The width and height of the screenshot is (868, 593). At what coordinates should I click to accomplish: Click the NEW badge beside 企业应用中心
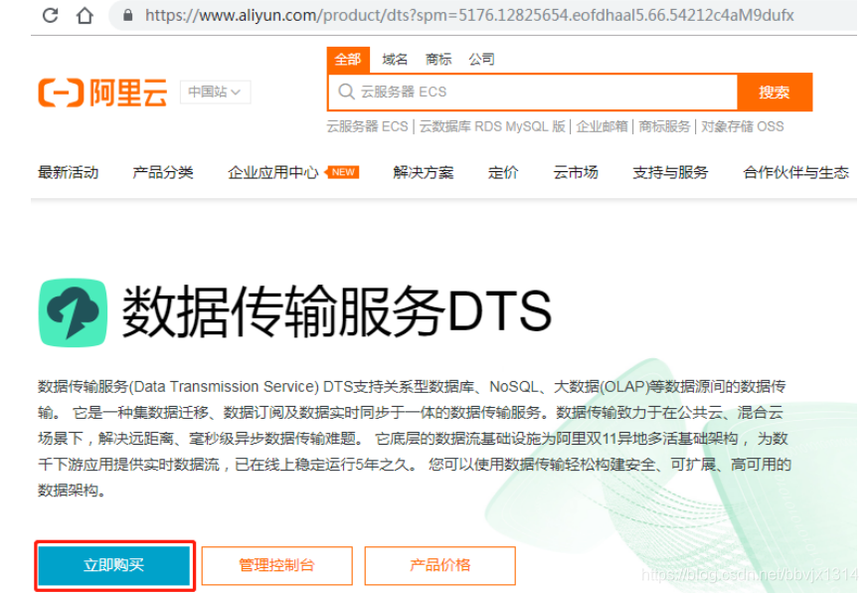click(343, 172)
